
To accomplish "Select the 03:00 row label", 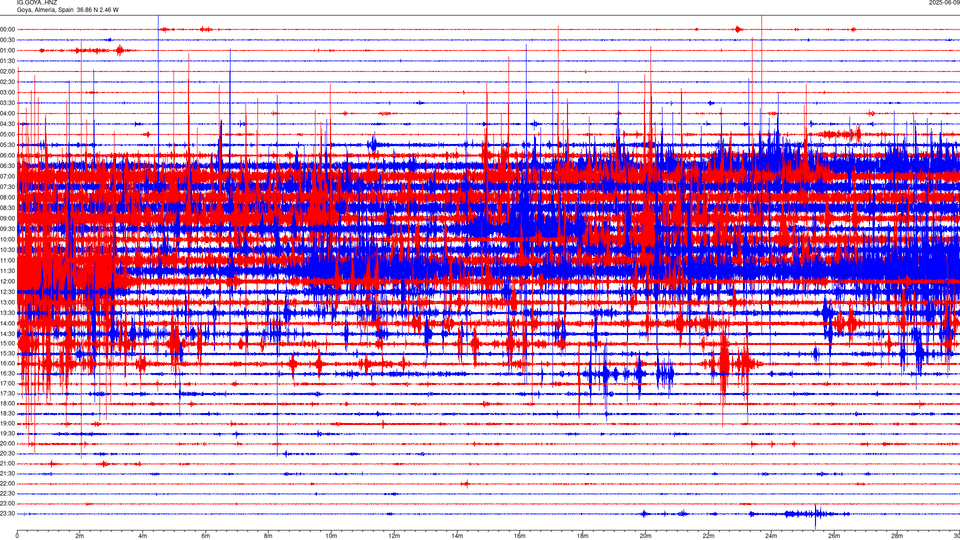I will tap(7, 92).
